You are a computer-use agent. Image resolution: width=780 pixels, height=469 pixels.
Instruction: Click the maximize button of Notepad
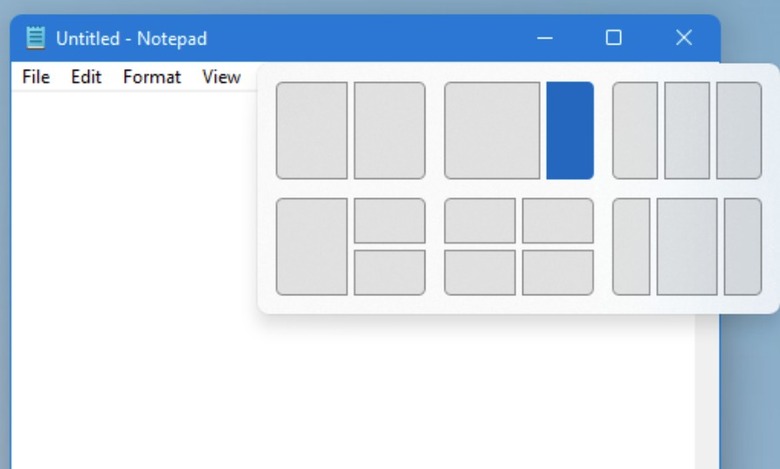tap(614, 38)
